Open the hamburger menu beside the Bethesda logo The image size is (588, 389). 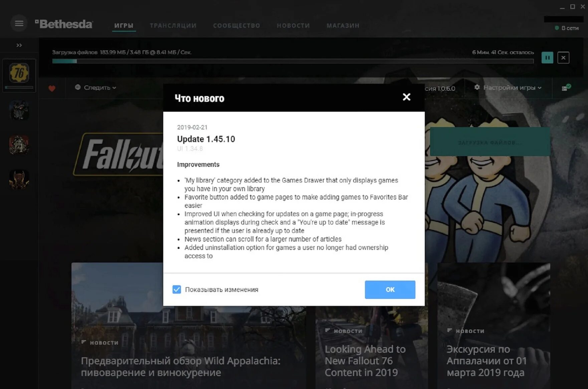(19, 23)
